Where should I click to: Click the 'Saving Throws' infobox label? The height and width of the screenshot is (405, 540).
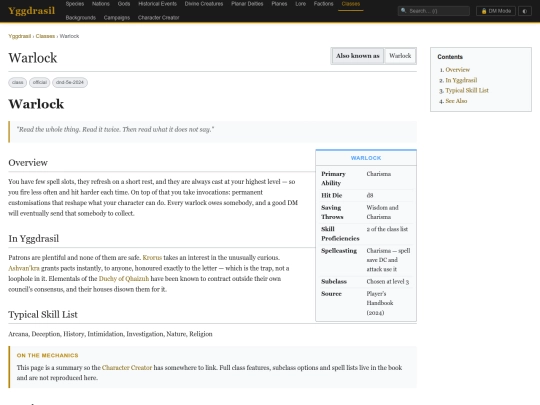[x=332, y=212]
